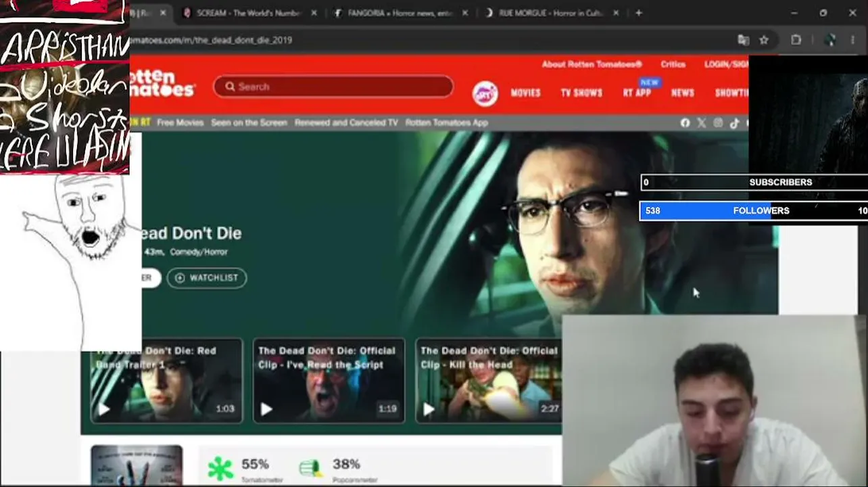The width and height of the screenshot is (868, 487).
Task: Open the Kill the Head clip thumbnail
Action: click(488, 381)
